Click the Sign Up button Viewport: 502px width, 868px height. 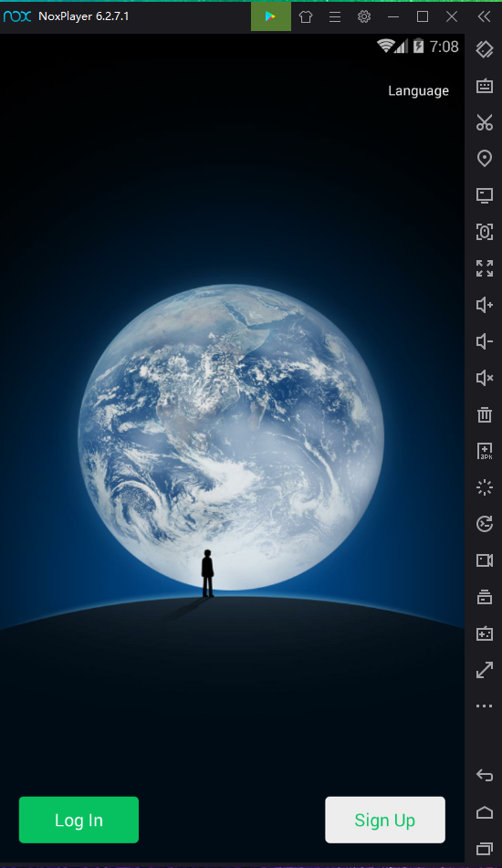point(385,820)
